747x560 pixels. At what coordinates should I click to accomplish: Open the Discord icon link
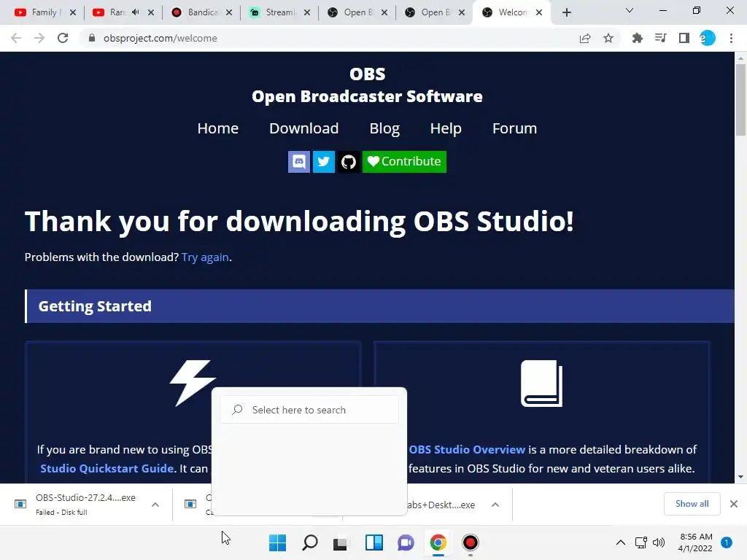tap(298, 162)
